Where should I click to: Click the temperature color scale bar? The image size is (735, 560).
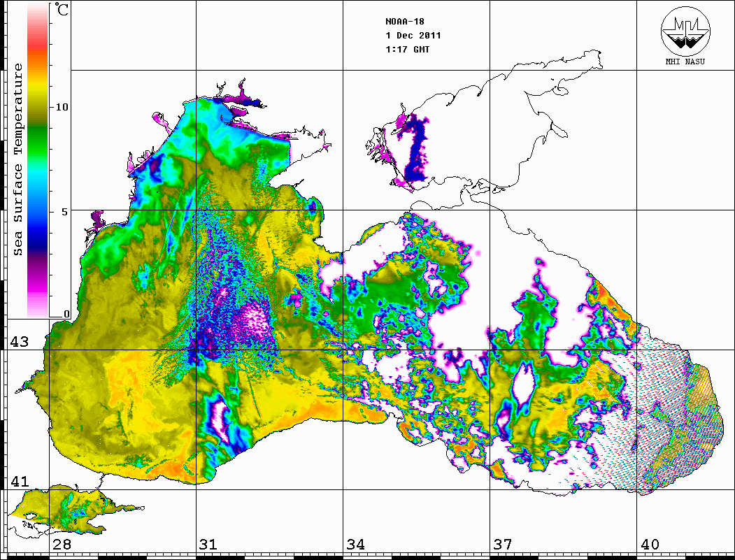(38, 160)
